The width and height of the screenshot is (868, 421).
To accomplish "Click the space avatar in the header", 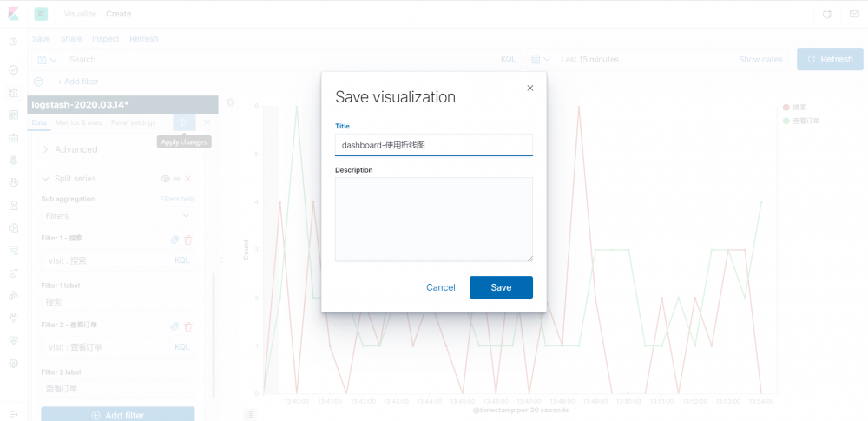I will pyautogui.click(x=41, y=14).
